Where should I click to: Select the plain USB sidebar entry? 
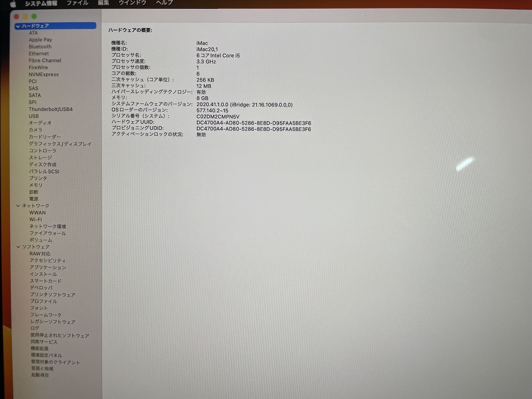pos(34,116)
